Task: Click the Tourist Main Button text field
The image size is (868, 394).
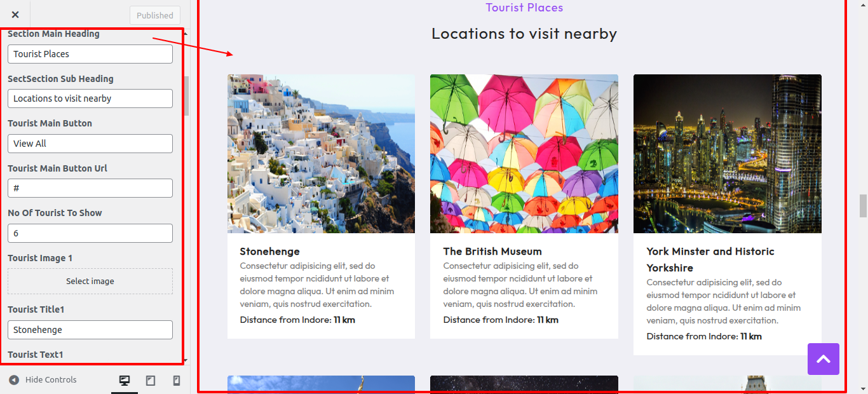Action: (x=90, y=144)
